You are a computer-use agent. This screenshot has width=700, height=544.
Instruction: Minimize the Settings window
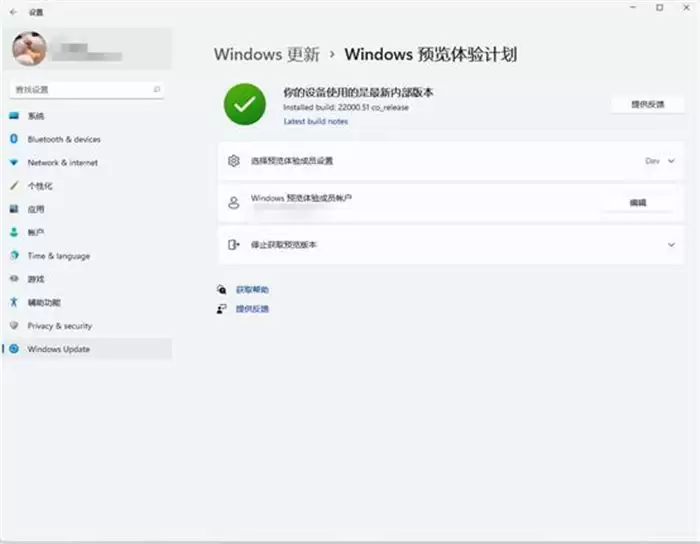click(x=633, y=7)
